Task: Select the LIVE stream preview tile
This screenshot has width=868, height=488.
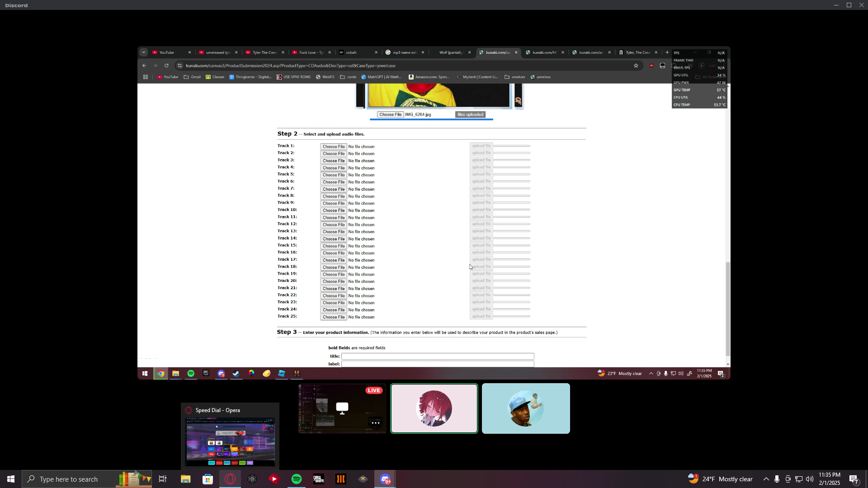Action: click(342, 408)
